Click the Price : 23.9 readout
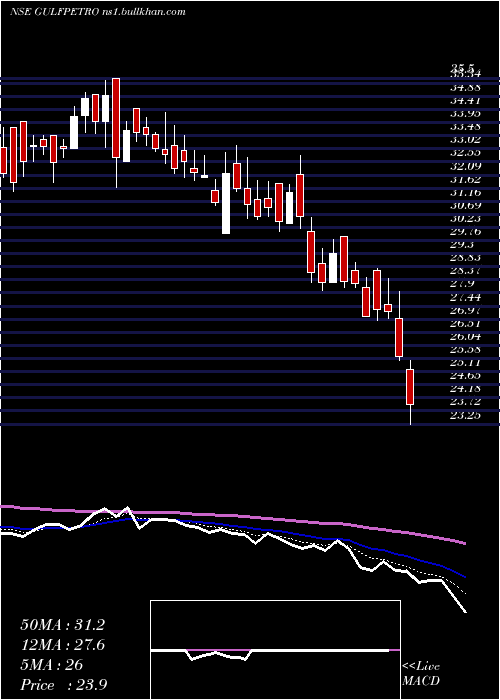Viewport: 500px width, 700px height. pyautogui.click(x=63, y=685)
